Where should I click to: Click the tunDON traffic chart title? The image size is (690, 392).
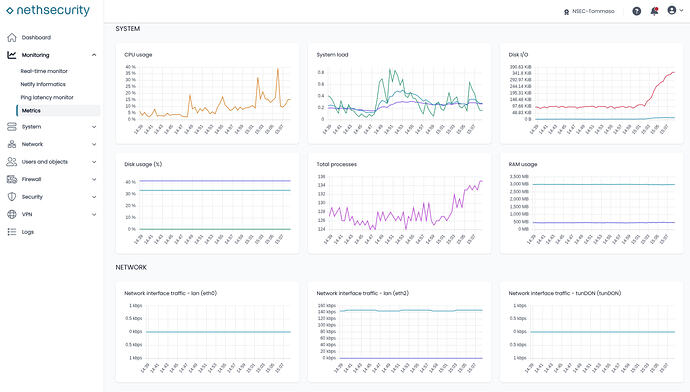(x=565, y=293)
